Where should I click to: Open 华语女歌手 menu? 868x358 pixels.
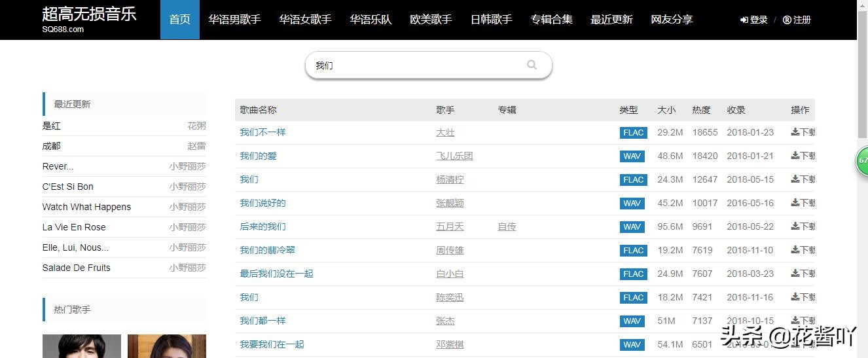(306, 20)
